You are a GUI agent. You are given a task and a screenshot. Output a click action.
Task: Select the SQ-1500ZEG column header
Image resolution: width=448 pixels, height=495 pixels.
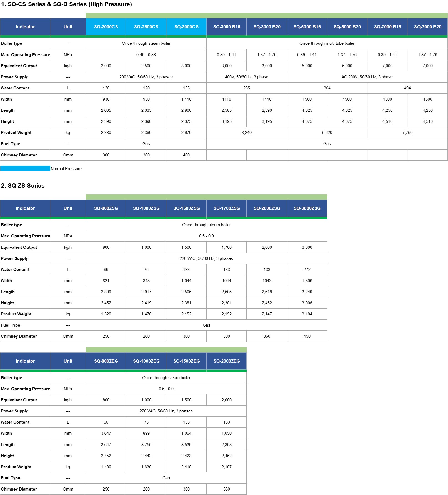(x=186, y=361)
